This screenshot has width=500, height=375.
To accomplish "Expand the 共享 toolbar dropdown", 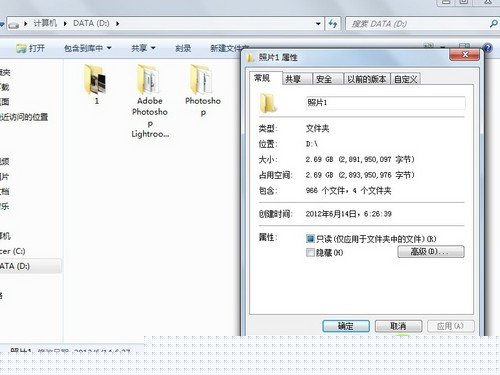I will pos(153,48).
